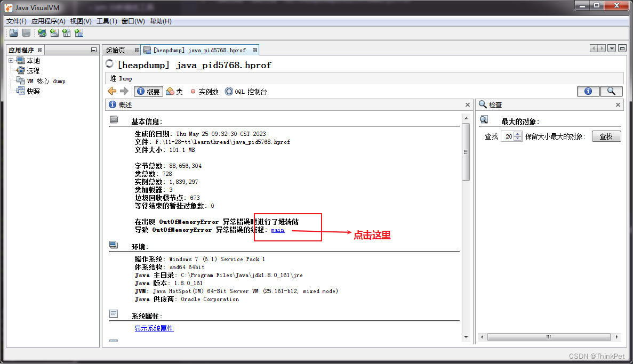Click the main thread link

[277, 230]
